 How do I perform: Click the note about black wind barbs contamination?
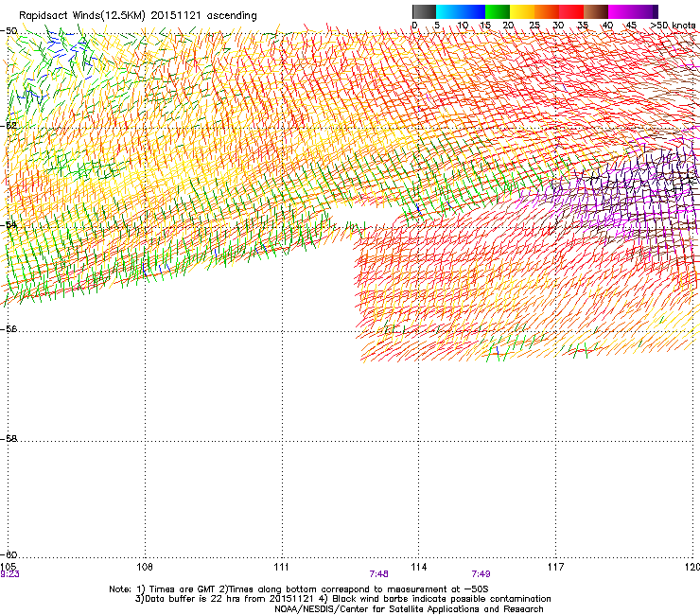click(x=441, y=599)
